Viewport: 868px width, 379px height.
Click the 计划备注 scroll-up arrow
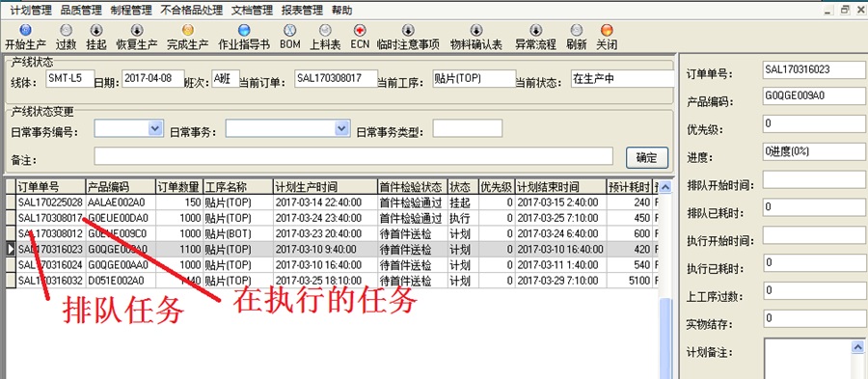(x=857, y=347)
